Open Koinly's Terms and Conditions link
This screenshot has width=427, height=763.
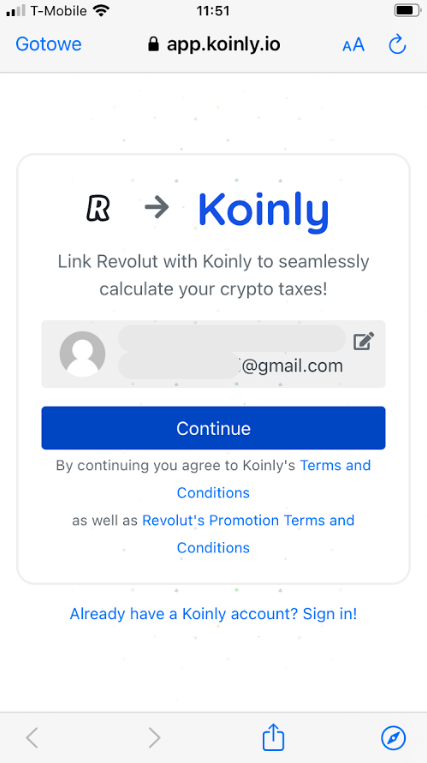(x=274, y=479)
